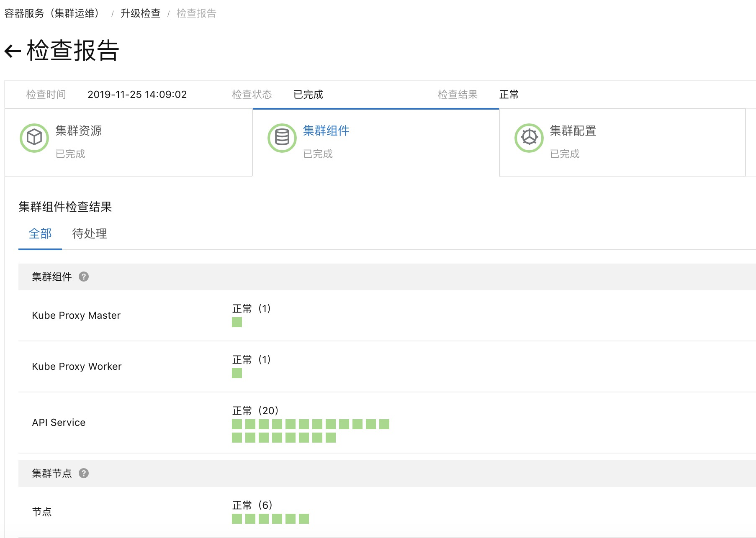Viewport: 756px width, 538px height.
Task: Click last square in API Service second row
Action: click(331, 438)
